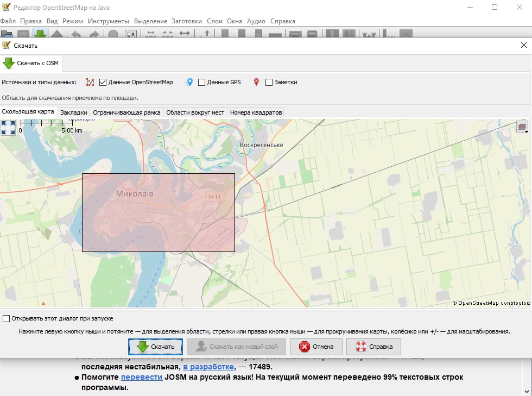The image size is (532, 396).
Task: Enable the Заметки checkbox
Action: pos(269,82)
